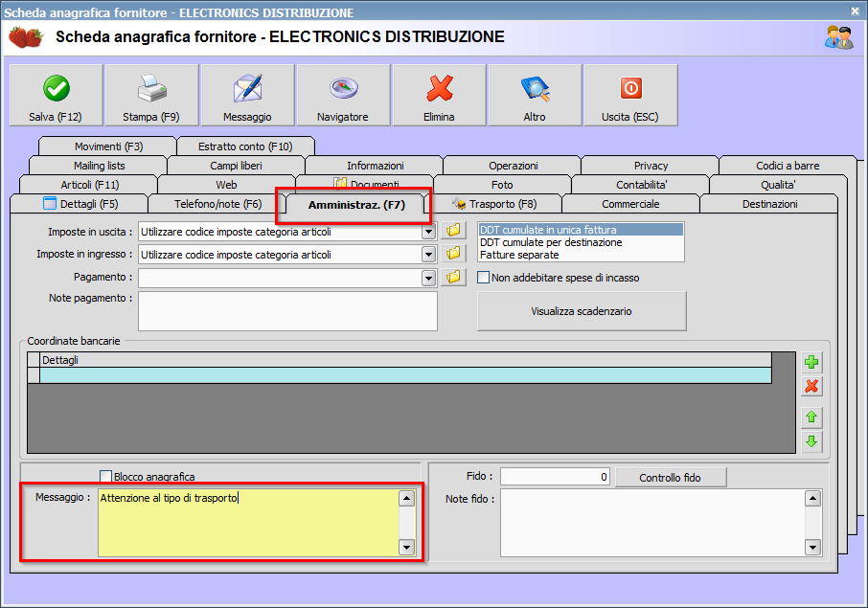
Task: Switch to Articoli (F11) tab
Action: (89, 184)
